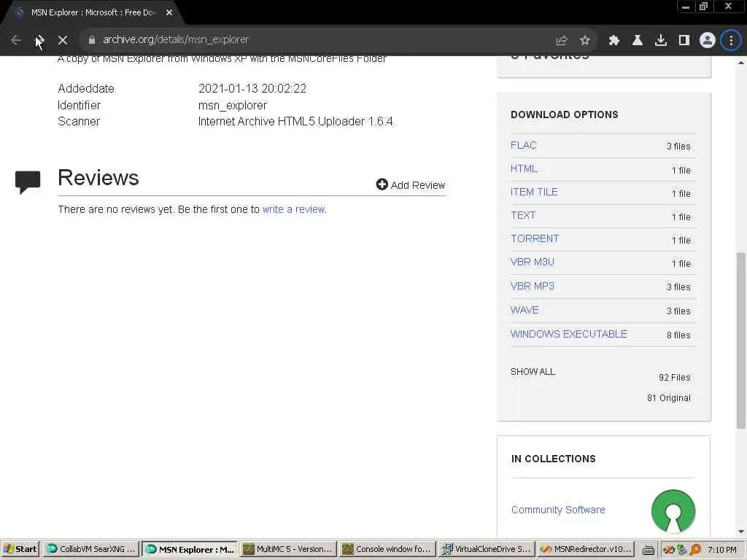747x560 pixels.
Task: Click the Add Review plus icon
Action: click(382, 184)
